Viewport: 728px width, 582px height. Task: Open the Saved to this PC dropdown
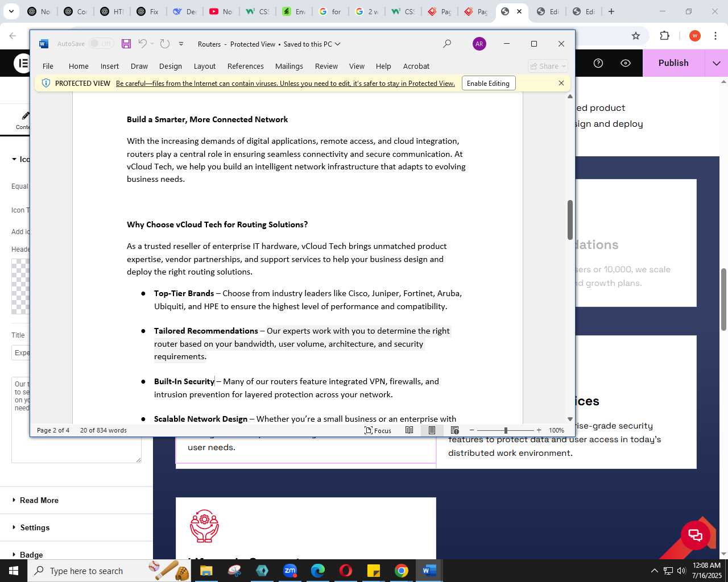pyautogui.click(x=312, y=44)
